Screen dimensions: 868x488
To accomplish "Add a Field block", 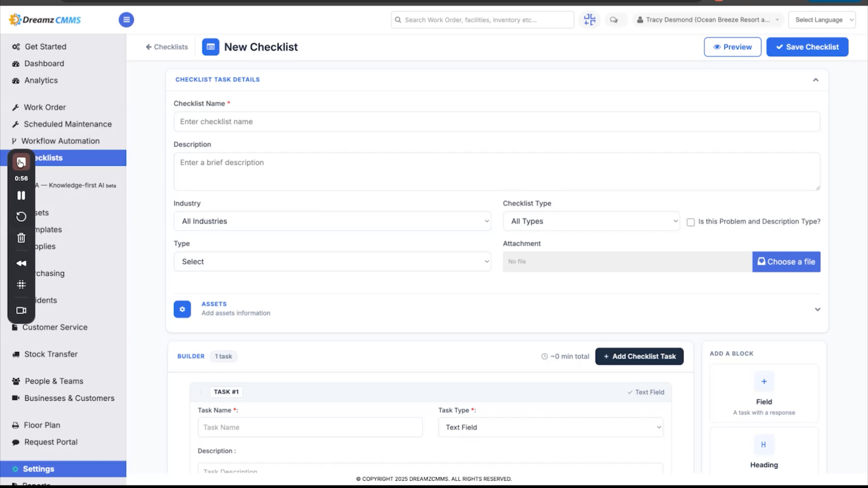I will (x=764, y=393).
